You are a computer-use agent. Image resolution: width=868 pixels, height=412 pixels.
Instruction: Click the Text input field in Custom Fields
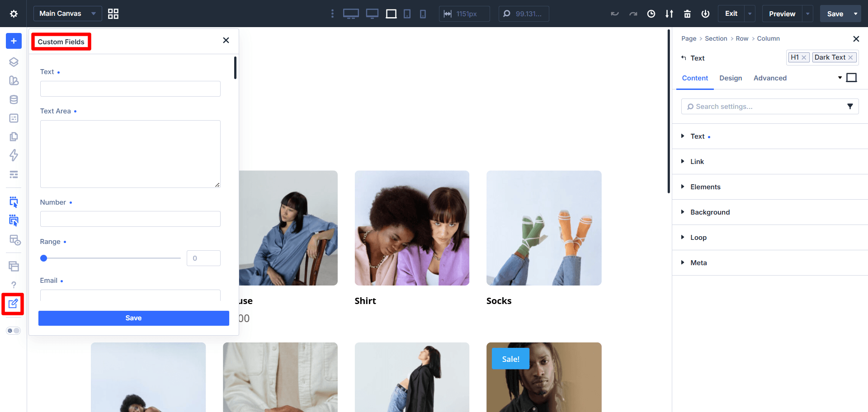(x=130, y=89)
